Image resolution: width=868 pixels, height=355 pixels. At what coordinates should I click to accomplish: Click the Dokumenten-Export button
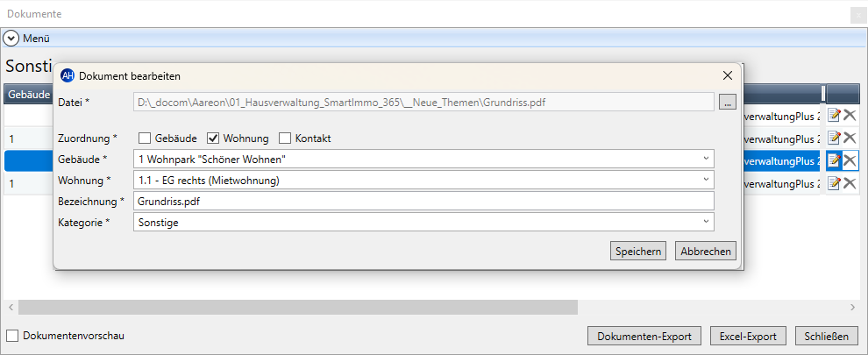[x=644, y=337]
